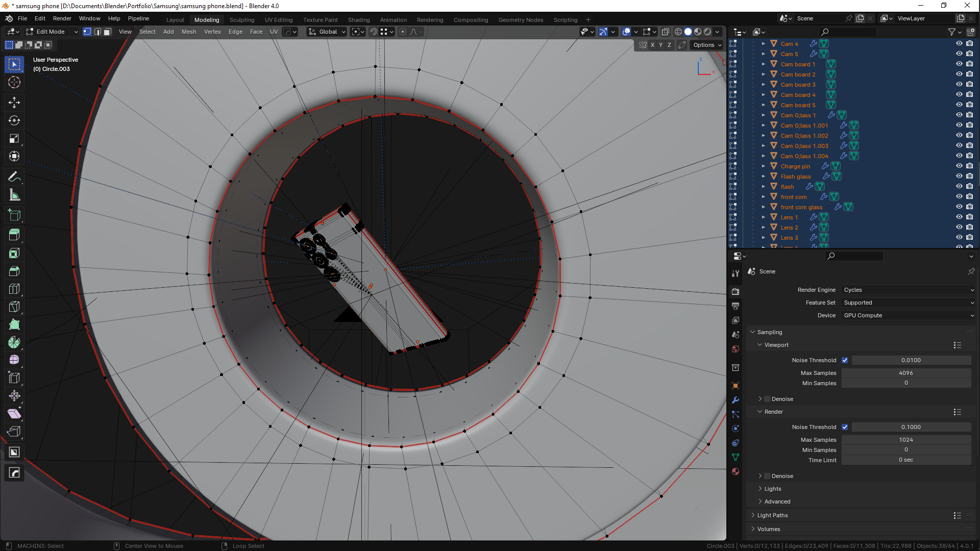980x551 pixels.
Task: Expand the Cam board 1 tree item
Action: pyautogui.click(x=764, y=64)
